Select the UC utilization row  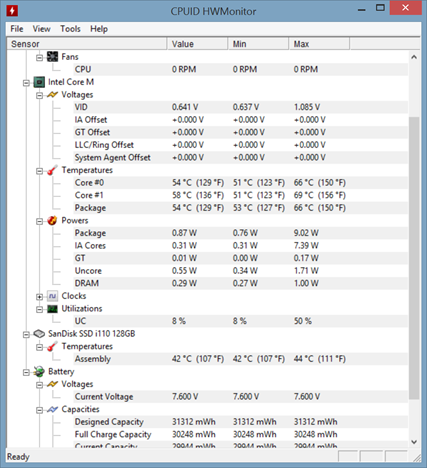241,321
